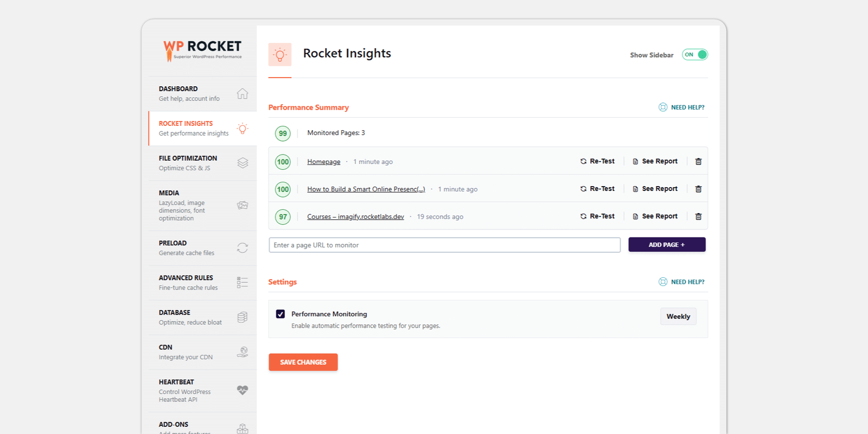This screenshot has height=434, width=868.
Task: Click the Dashboard home icon
Action: [x=242, y=93]
